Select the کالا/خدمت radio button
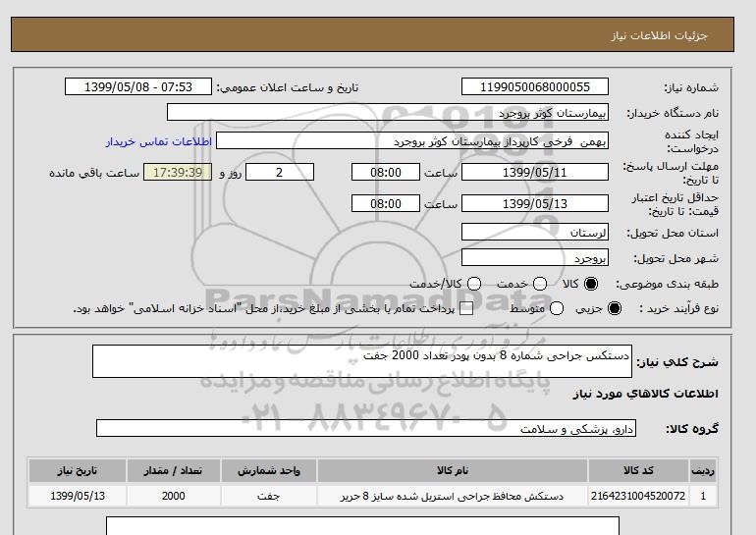The width and height of the screenshot is (756, 535). (x=474, y=284)
